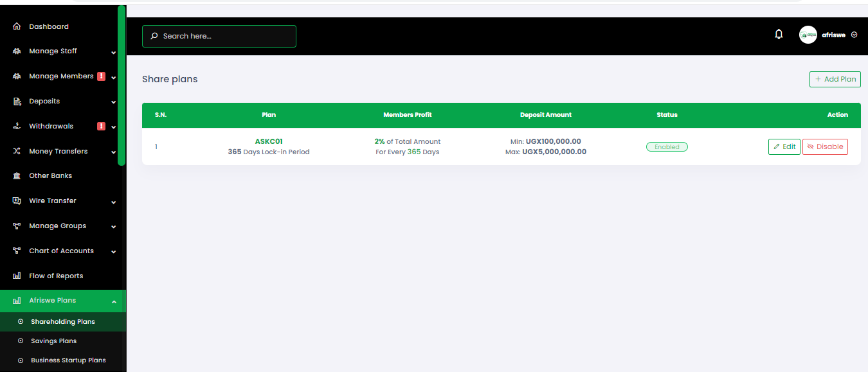
Task: Click the Withdrawals icon in sidebar
Action: pyautogui.click(x=17, y=127)
